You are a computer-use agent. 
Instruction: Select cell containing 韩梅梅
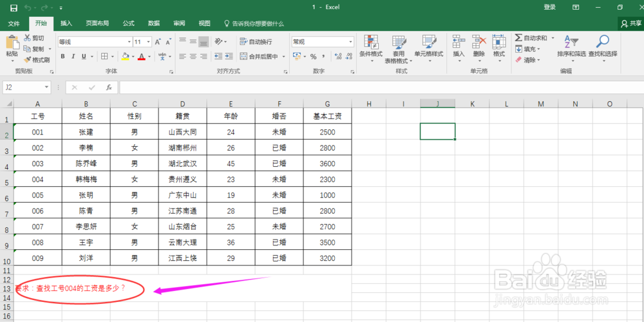coord(86,179)
